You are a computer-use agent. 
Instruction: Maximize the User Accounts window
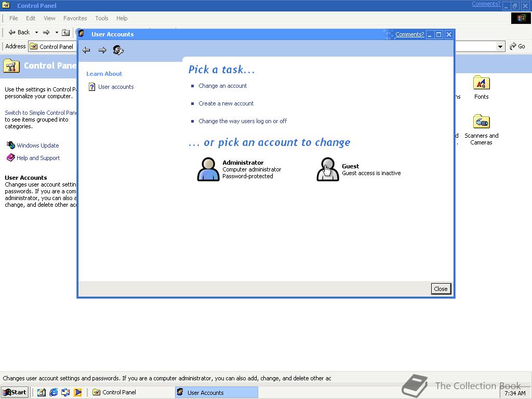(x=438, y=35)
